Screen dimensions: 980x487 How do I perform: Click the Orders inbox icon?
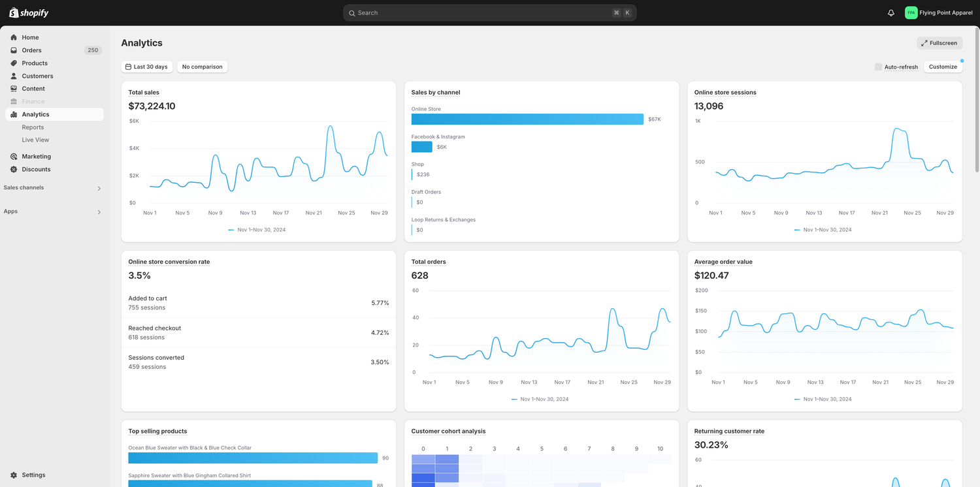coord(14,50)
